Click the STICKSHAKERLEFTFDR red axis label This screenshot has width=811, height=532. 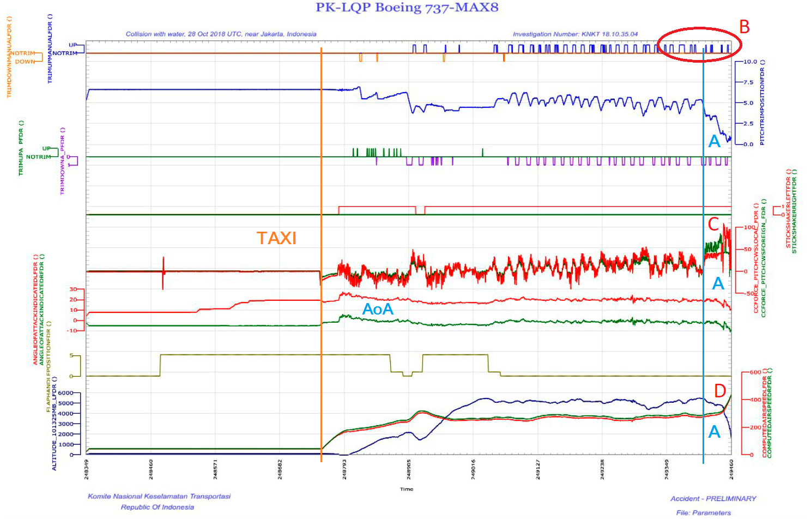(788, 209)
